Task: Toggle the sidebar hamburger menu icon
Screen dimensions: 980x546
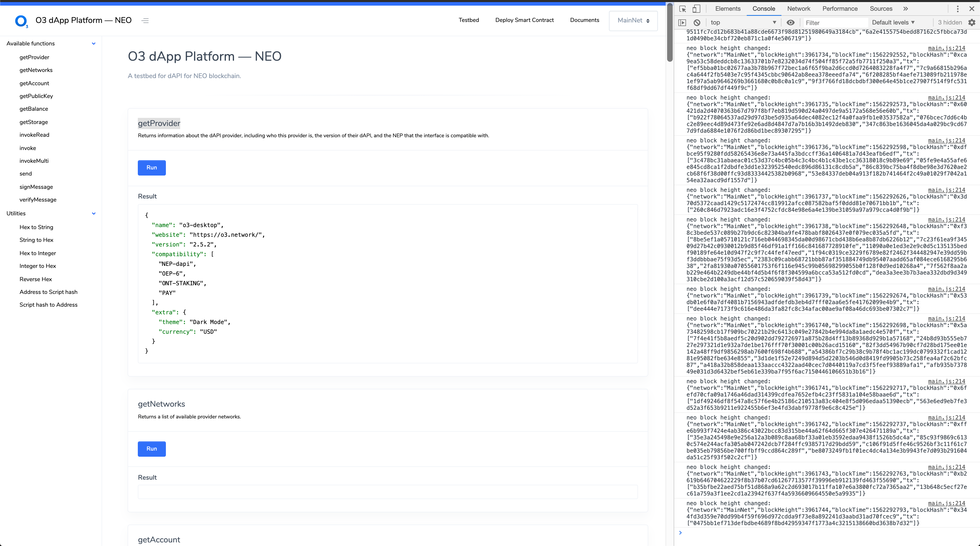Action: tap(145, 20)
